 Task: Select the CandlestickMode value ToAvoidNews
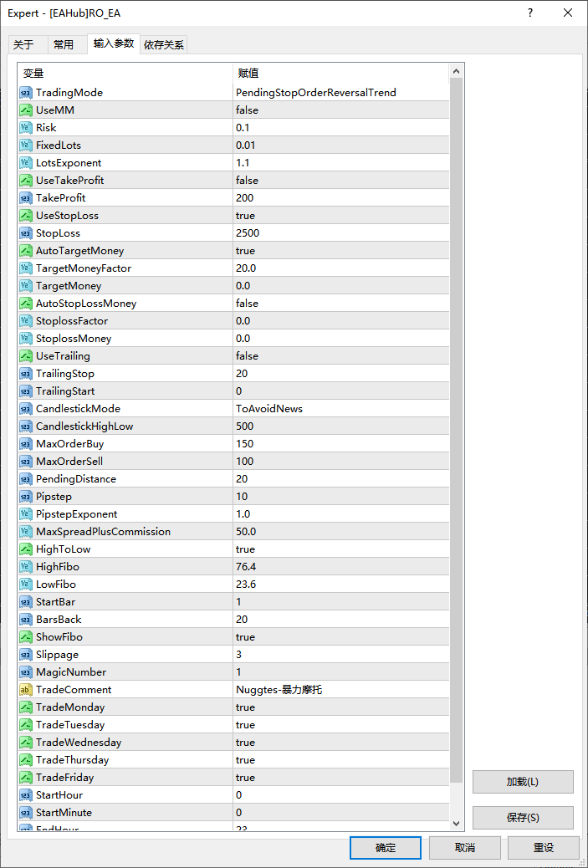pos(269,409)
